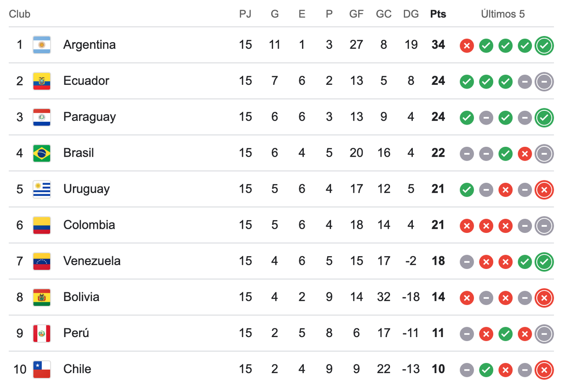568x392 pixels.
Task: Select the Pts column header
Action: click(x=438, y=14)
